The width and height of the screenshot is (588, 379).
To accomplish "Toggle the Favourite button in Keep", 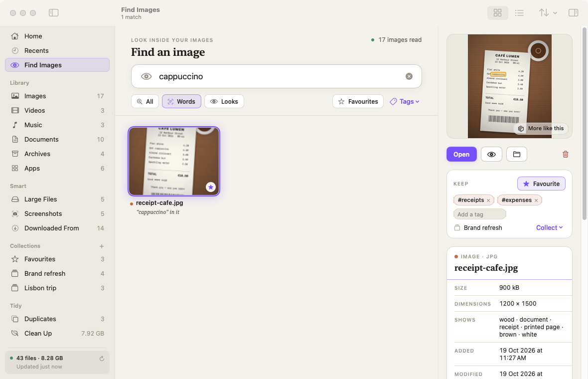I will coord(541,184).
